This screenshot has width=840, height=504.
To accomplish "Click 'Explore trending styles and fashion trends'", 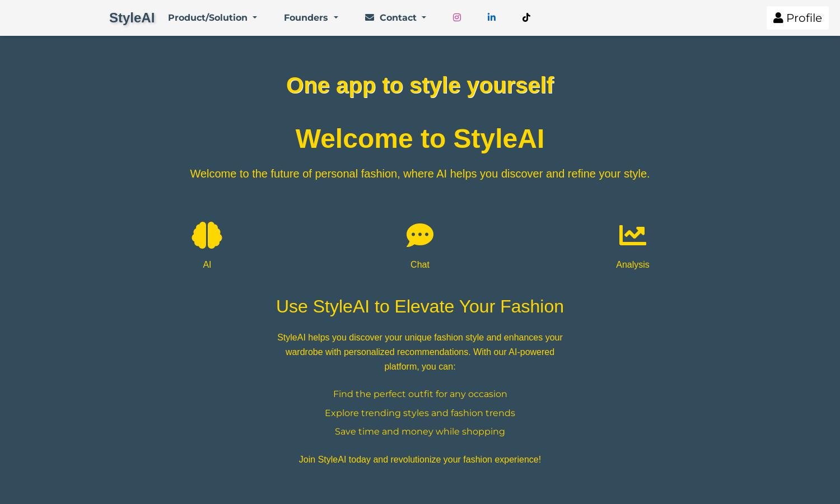I will [420, 413].
